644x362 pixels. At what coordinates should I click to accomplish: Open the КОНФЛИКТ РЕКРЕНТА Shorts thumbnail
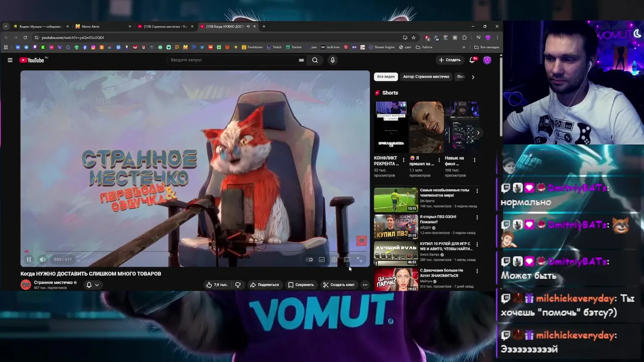391,127
